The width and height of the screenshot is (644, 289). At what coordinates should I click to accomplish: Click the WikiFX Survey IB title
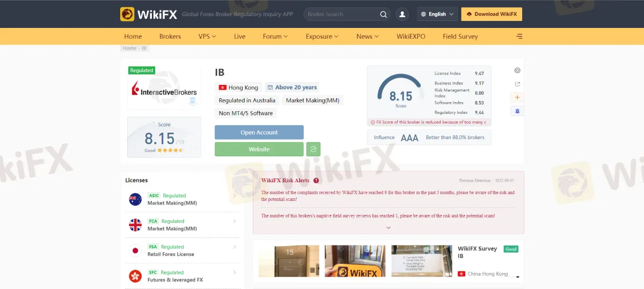click(477, 252)
